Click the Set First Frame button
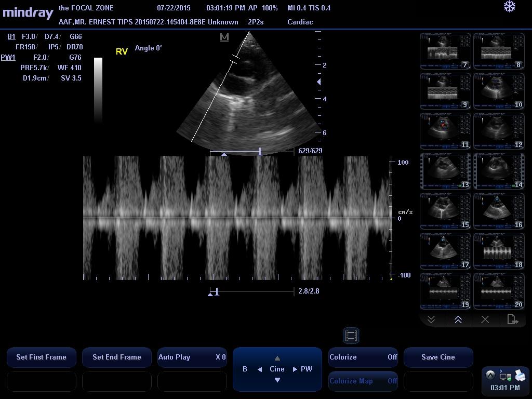 42,357
